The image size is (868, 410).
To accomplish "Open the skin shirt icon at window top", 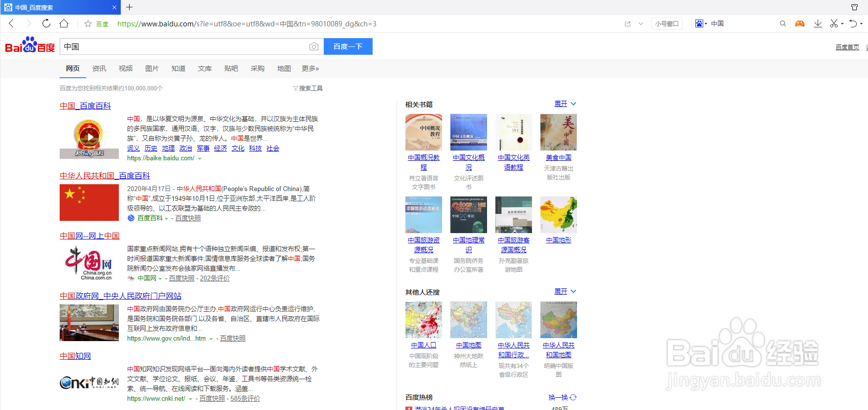I will (854, 7).
